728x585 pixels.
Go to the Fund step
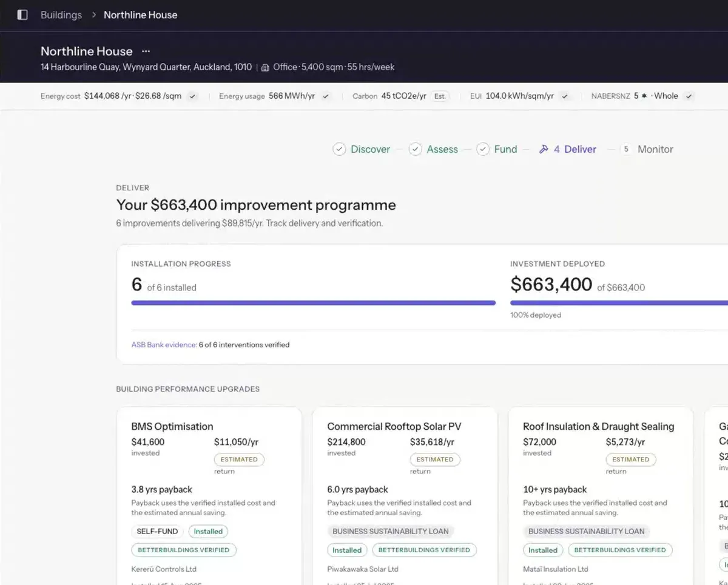505,149
